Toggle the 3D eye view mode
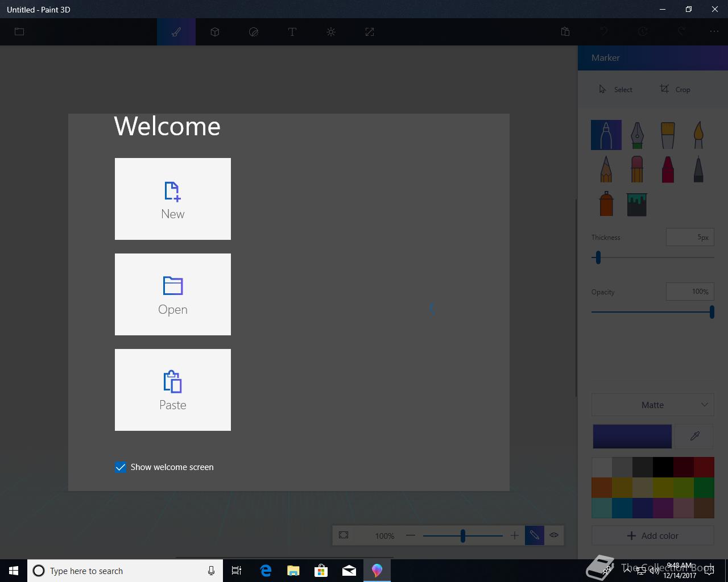 [554, 535]
